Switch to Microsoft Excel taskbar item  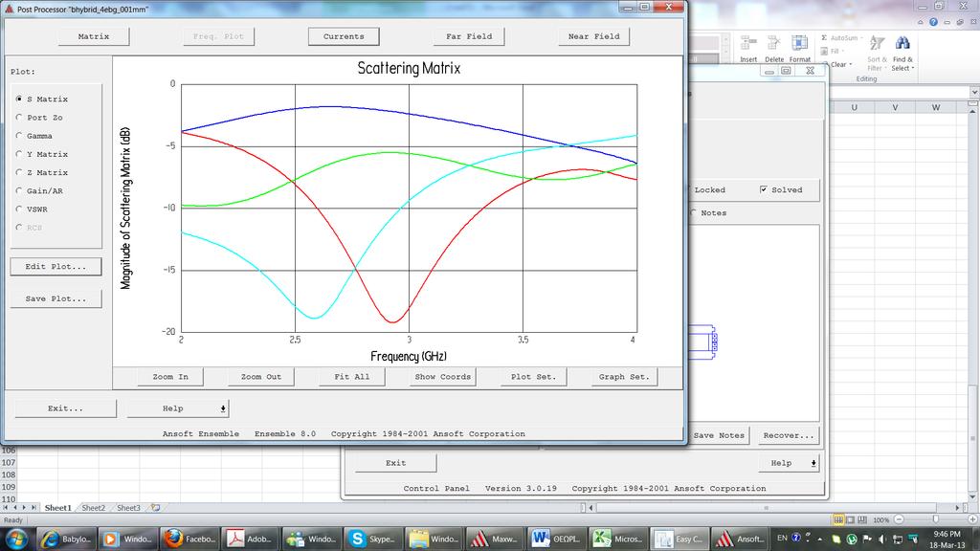click(x=617, y=539)
